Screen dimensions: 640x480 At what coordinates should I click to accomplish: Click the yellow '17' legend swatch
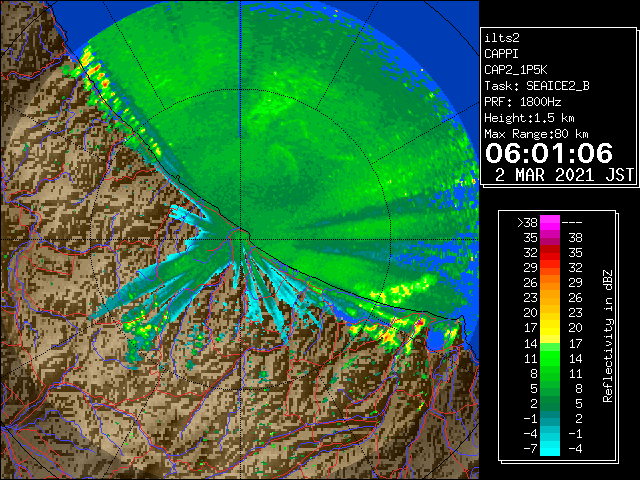click(x=550, y=328)
